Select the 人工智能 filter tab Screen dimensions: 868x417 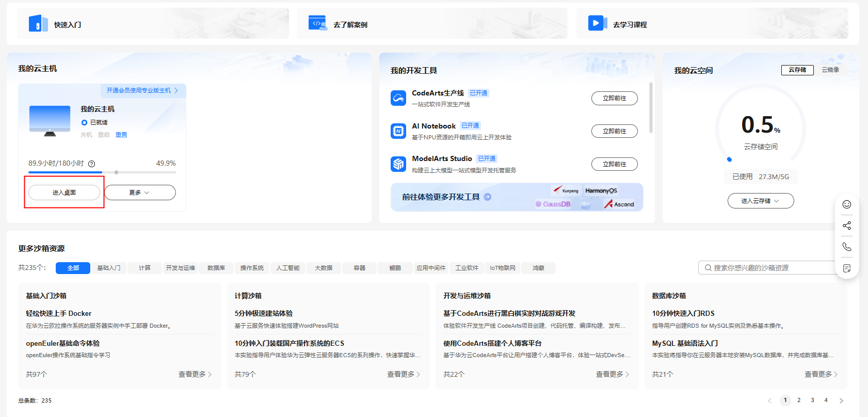coord(288,268)
